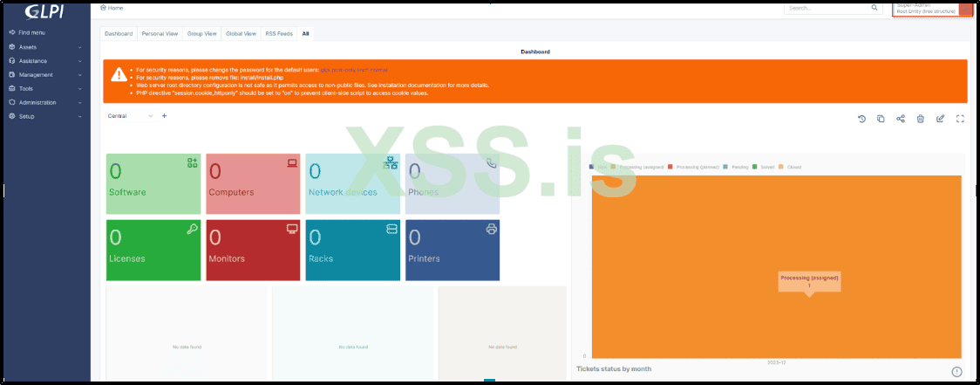Viewport: 980px width, 385px height.
Task: Toggle the New series in chart legend
Action: coord(598,167)
